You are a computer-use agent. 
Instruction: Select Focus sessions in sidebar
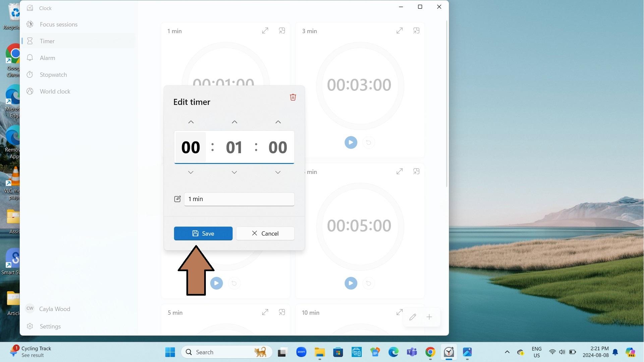(59, 24)
